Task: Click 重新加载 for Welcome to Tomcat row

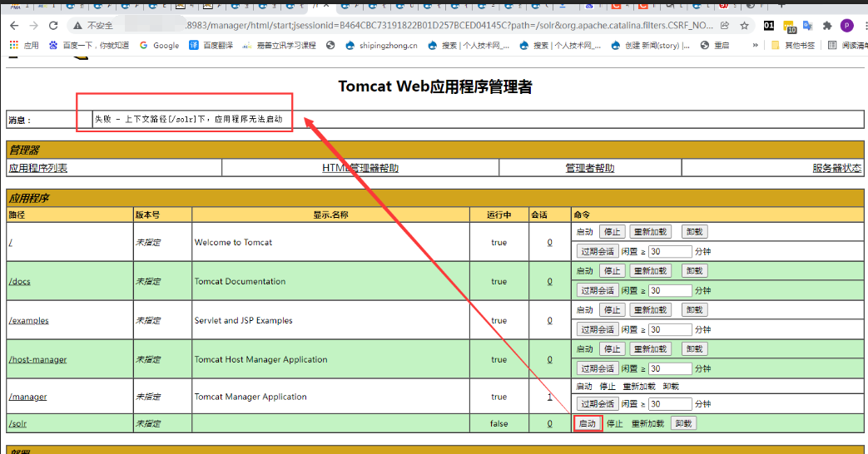Action: click(651, 232)
